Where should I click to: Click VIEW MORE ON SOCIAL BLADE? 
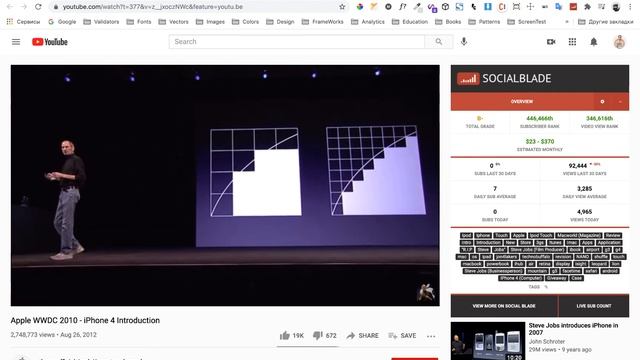click(504, 306)
